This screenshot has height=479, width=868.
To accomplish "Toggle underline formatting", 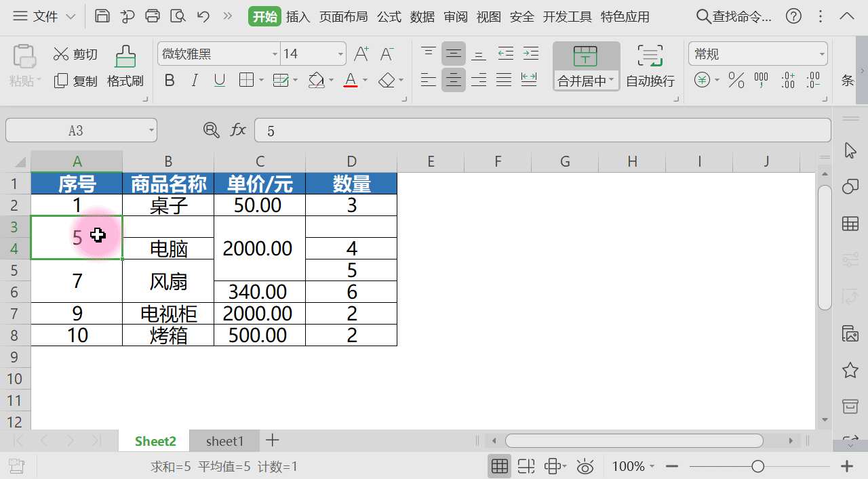I will click(x=218, y=80).
